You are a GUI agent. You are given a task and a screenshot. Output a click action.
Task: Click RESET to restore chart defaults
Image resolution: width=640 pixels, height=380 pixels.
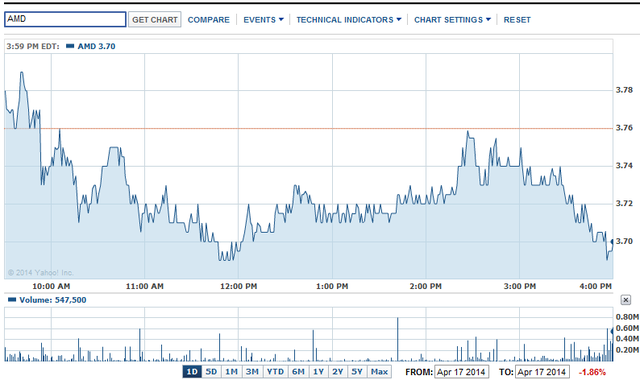pyautogui.click(x=517, y=20)
